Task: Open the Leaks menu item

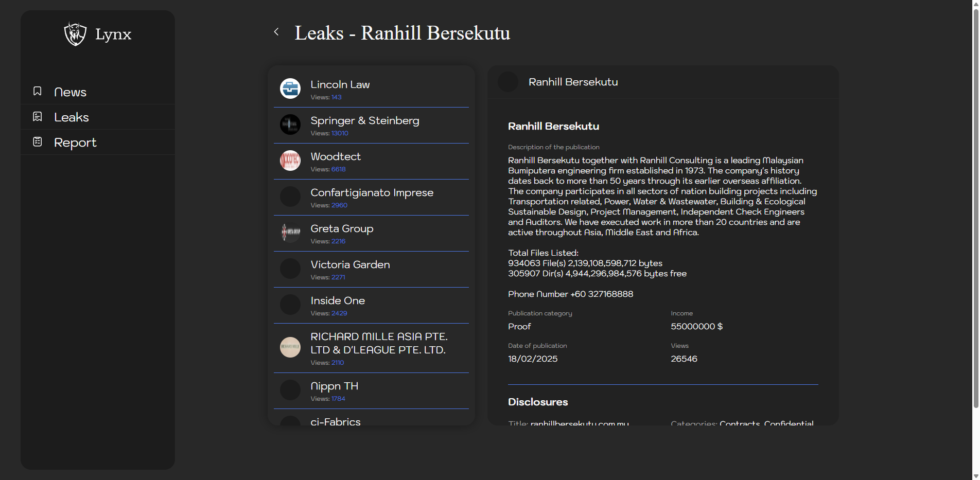Action: click(x=72, y=117)
